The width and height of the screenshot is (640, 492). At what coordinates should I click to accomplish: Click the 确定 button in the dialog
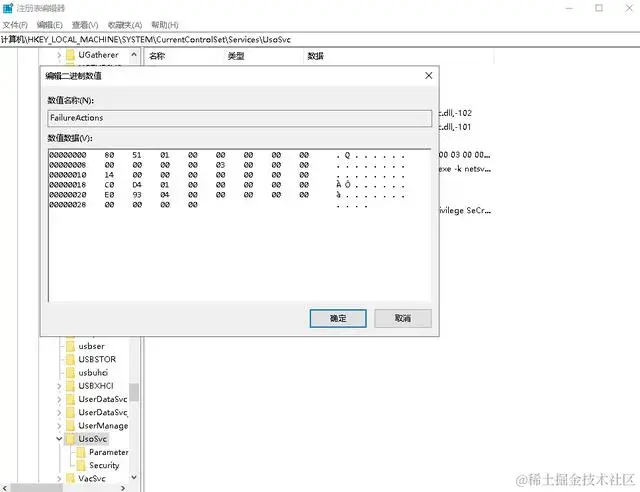(338, 318)
